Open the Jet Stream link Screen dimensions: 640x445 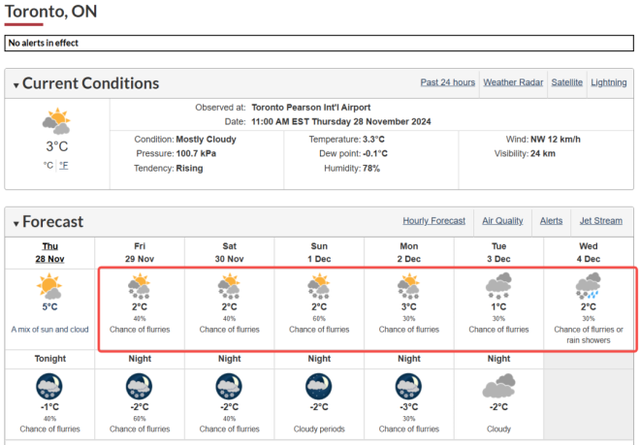click(x=601, y=221)
